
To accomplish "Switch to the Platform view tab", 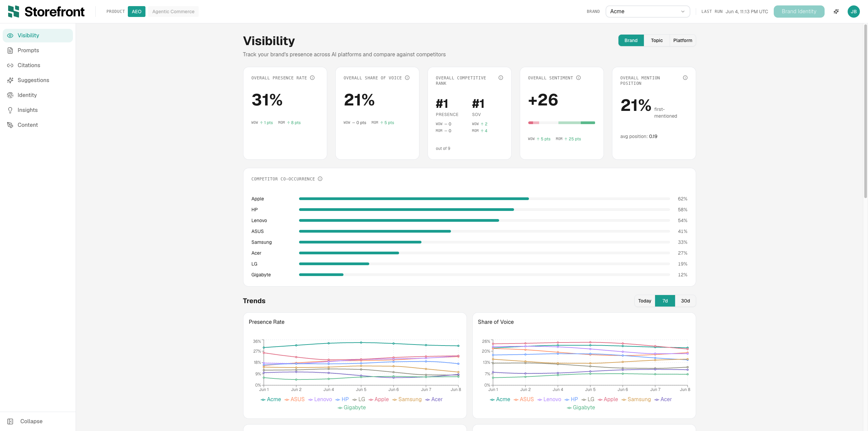I will [x=683, y=40].
